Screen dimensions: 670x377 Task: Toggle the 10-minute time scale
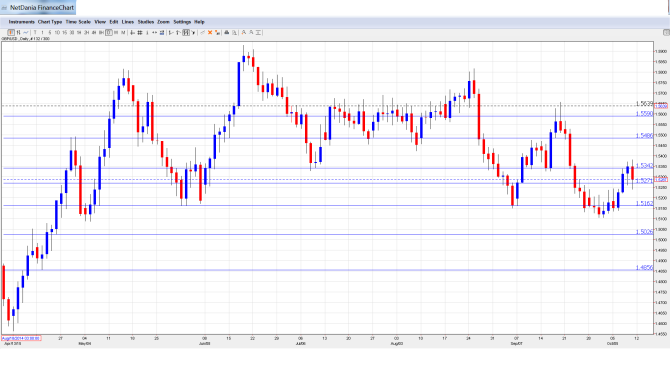tap(57, 32)
